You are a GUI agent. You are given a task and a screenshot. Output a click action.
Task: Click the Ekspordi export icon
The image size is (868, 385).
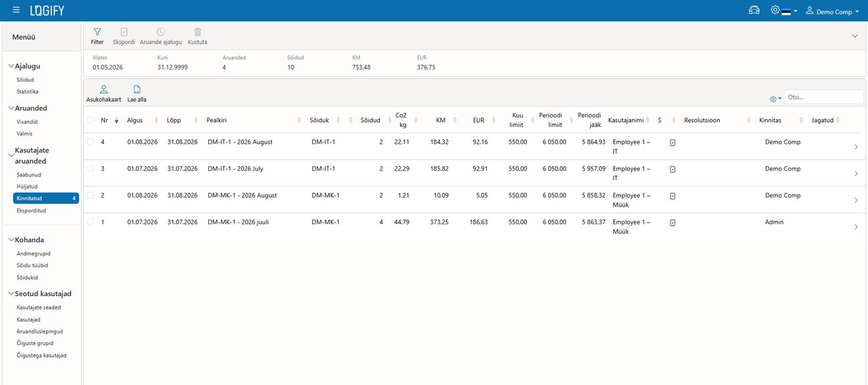tap(124, 36)
